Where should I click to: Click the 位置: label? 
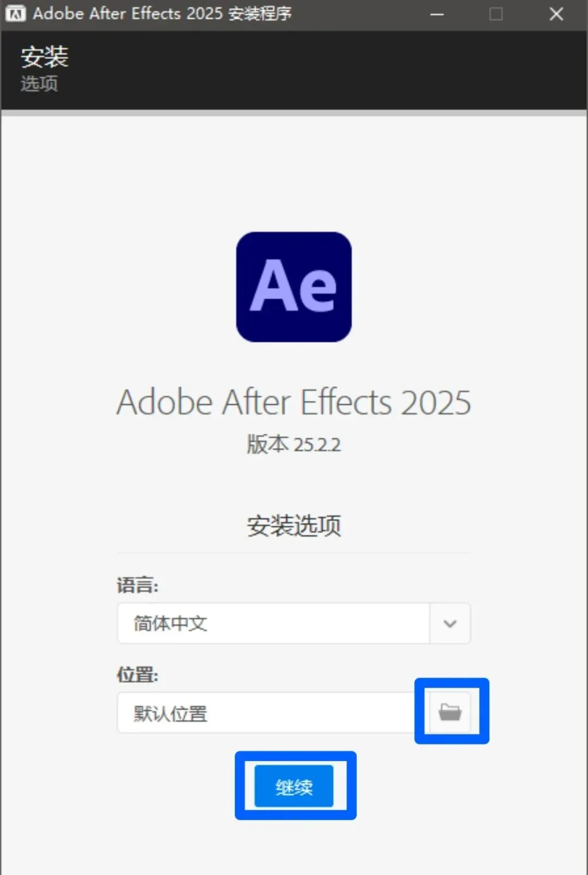tap(137, 675)
